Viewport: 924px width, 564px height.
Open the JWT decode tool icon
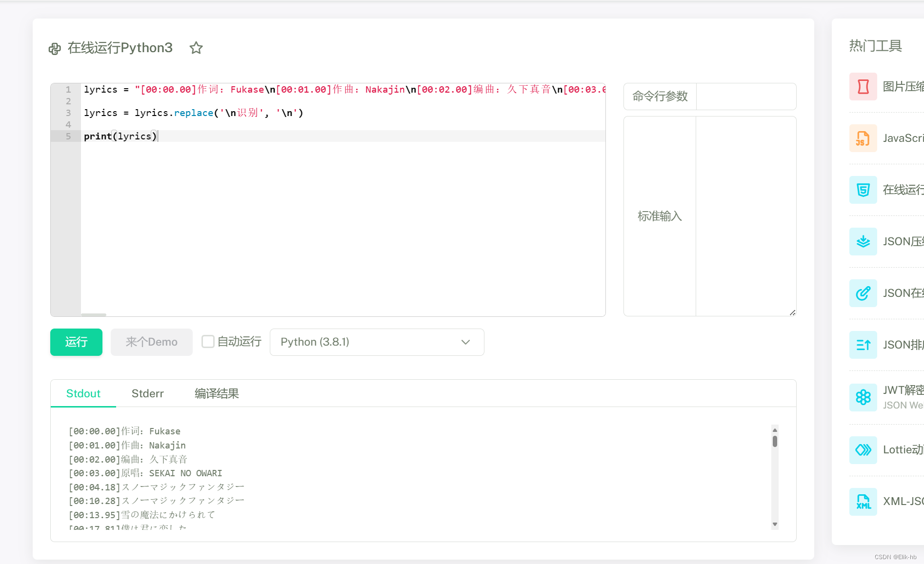pos(863,397)
